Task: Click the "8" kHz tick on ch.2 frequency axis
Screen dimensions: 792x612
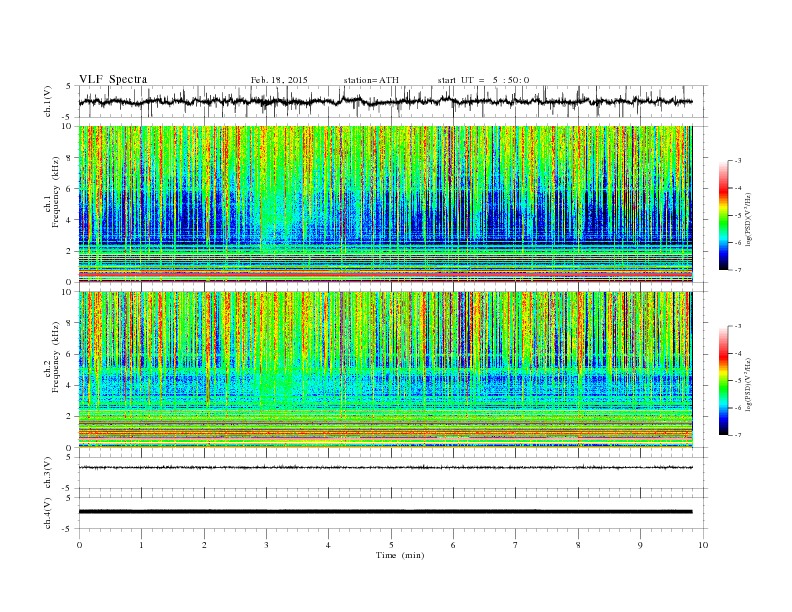Action: pyautogui.click(x=69, y=323)
